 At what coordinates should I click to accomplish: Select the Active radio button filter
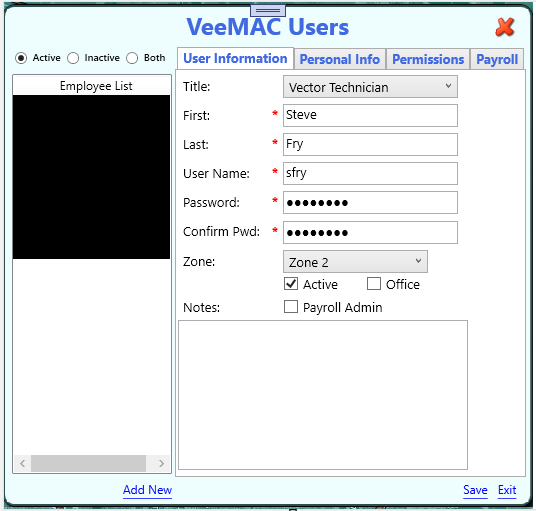21,58
